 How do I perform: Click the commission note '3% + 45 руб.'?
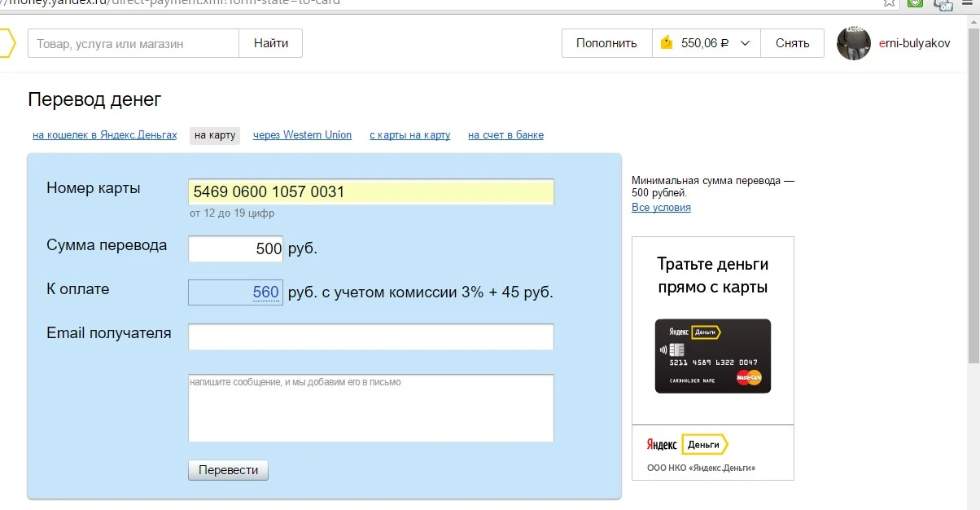coord(509,292)
